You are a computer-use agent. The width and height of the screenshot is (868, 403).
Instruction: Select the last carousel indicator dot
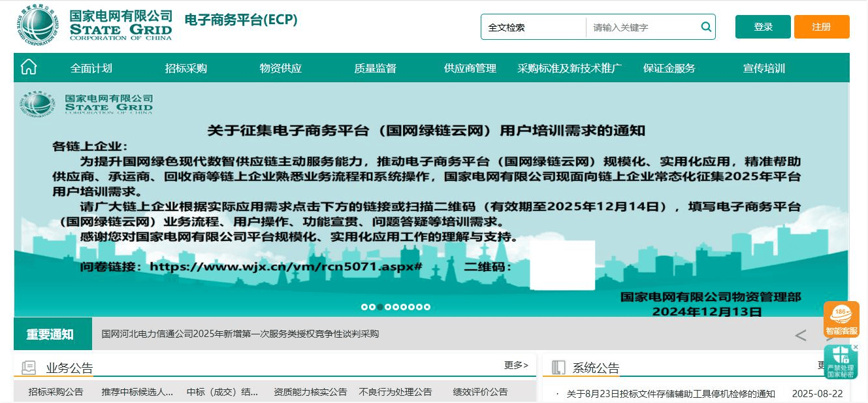[427, 307]
